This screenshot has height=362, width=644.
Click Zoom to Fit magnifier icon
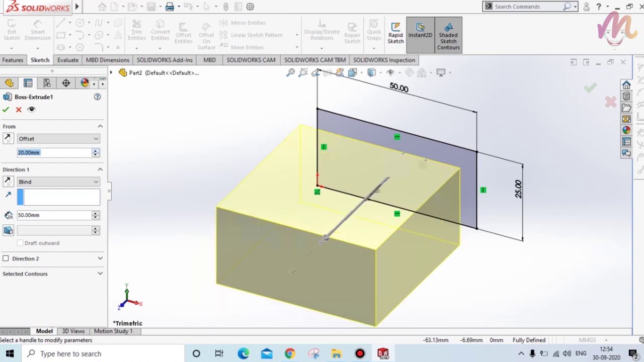pyautogui.click(x=290, y=72)
